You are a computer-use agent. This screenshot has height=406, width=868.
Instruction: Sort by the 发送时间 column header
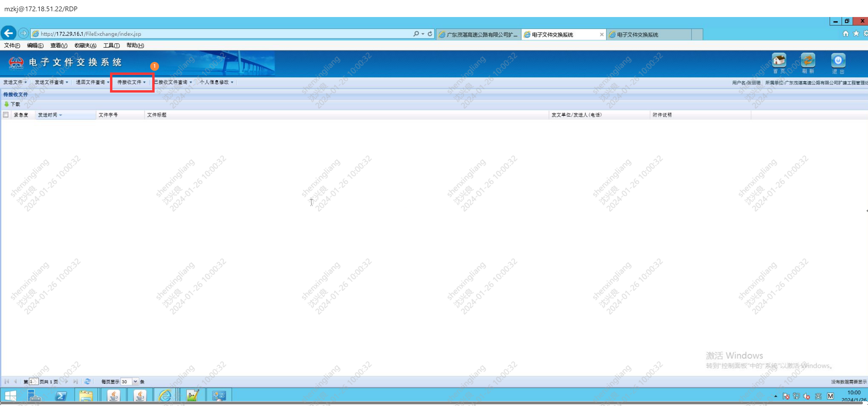click(48, 115)
